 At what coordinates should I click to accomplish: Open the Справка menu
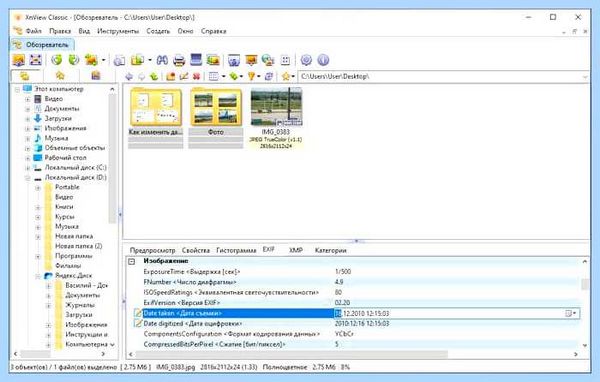click(x=214, y=31)
